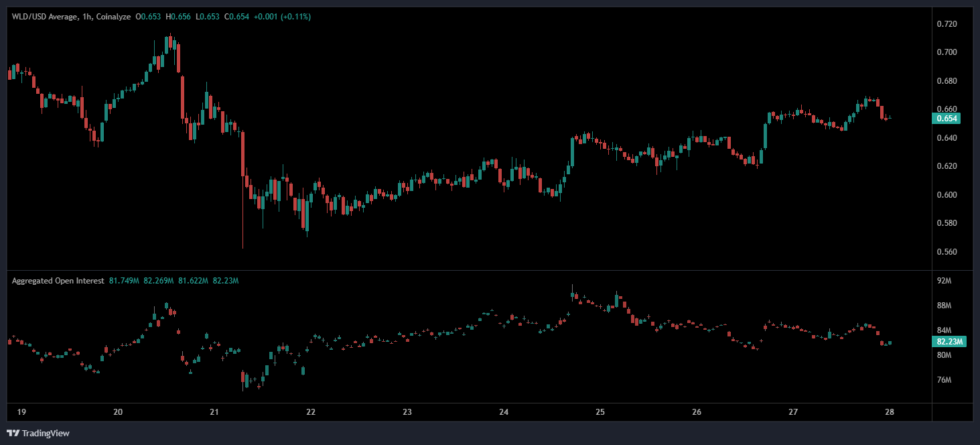980x445 pixels.
Task: Click date 23 on the time axis
Action: click(x=407, y=411)
